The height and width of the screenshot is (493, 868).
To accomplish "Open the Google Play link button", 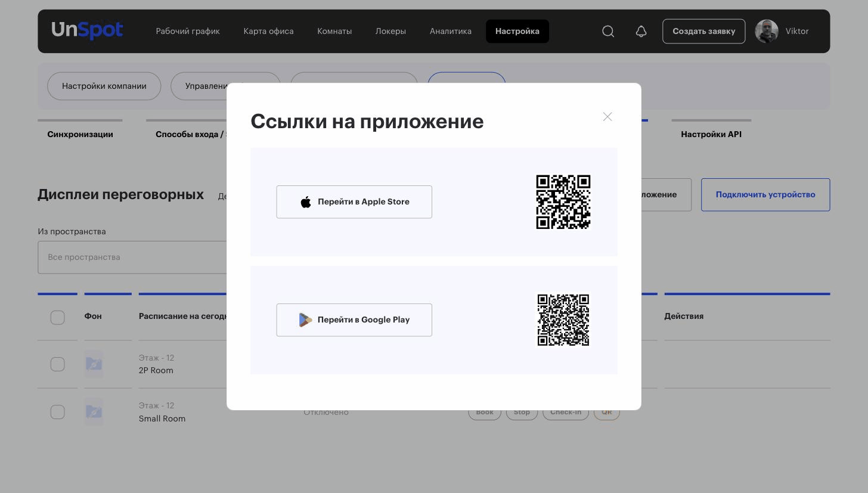I will click(x=354, y=320).
